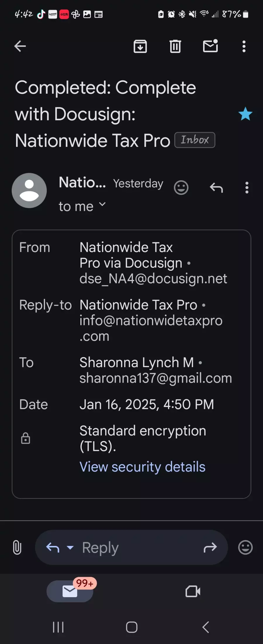Open View security details link

pyautogui.click(x=142, y=467)
